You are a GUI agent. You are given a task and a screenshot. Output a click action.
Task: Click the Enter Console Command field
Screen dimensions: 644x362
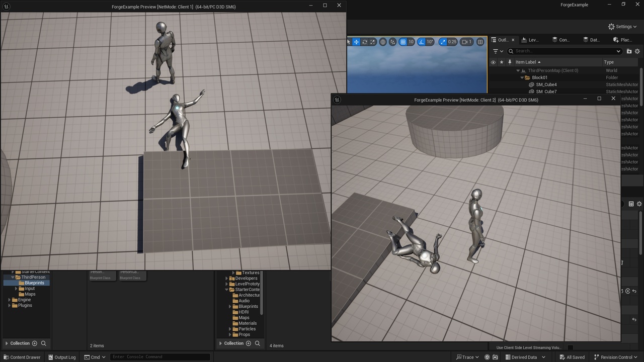click(160, 357)
